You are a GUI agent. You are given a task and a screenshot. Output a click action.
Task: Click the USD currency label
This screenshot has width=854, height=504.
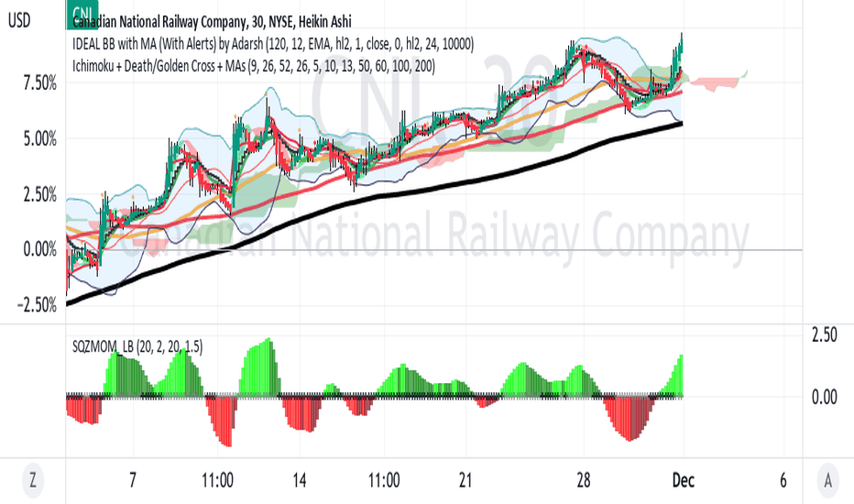point(19,21)
